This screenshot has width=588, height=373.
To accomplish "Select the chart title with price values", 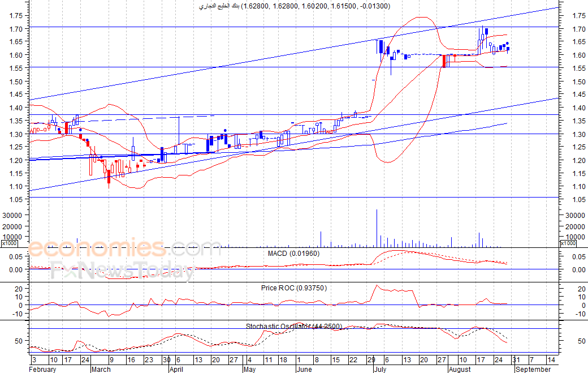I will click(295, 6).
